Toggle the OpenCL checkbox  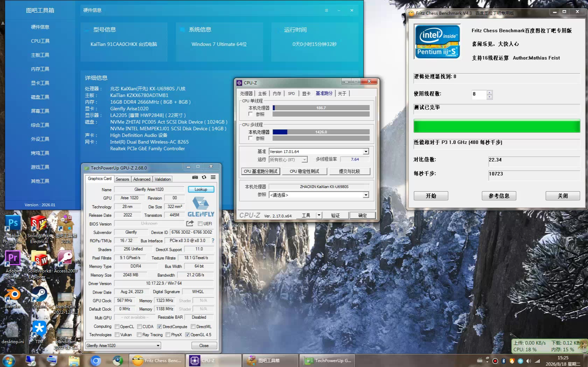(117, 327)
